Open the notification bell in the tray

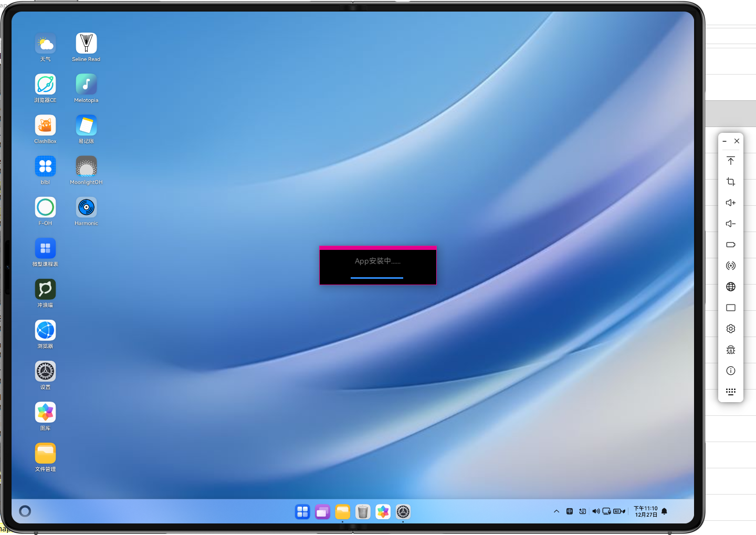664,511
